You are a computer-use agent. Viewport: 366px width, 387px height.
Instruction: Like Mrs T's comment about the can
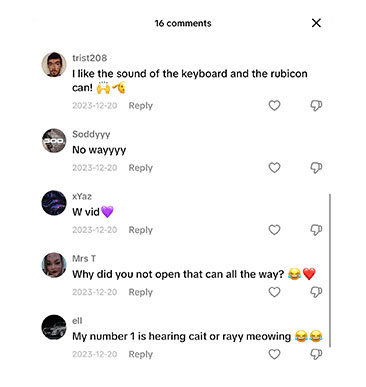274,292
